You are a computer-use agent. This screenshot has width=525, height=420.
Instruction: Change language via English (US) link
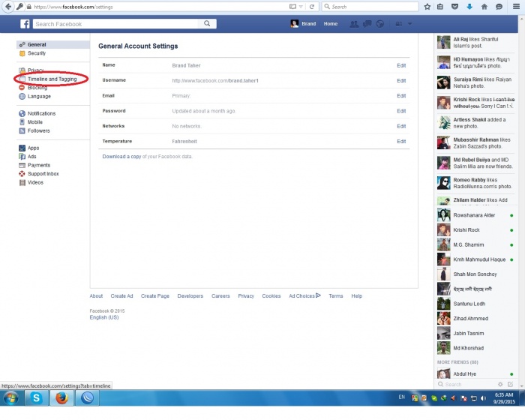coord(104,317)
